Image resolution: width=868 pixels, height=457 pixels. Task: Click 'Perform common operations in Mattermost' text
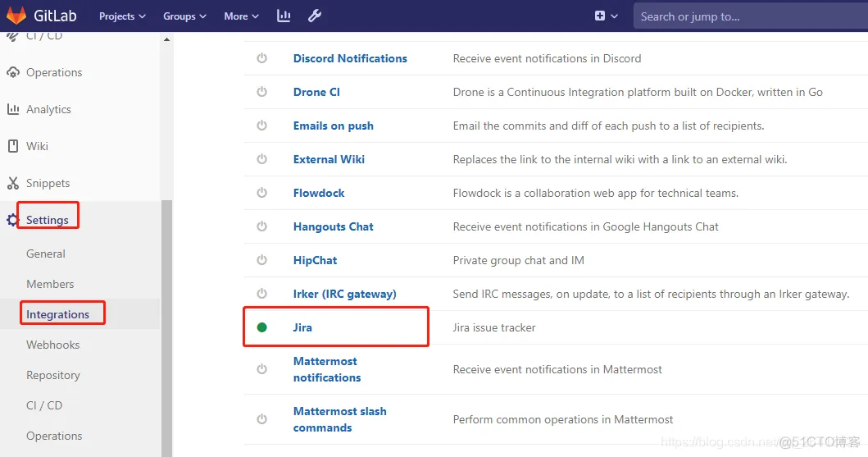click(x=563, y=419)
